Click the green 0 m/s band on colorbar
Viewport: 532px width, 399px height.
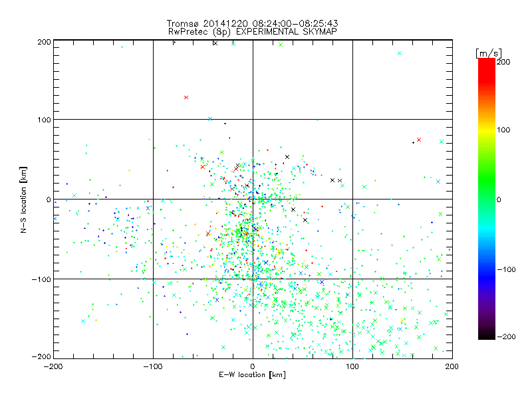[487, 199]
